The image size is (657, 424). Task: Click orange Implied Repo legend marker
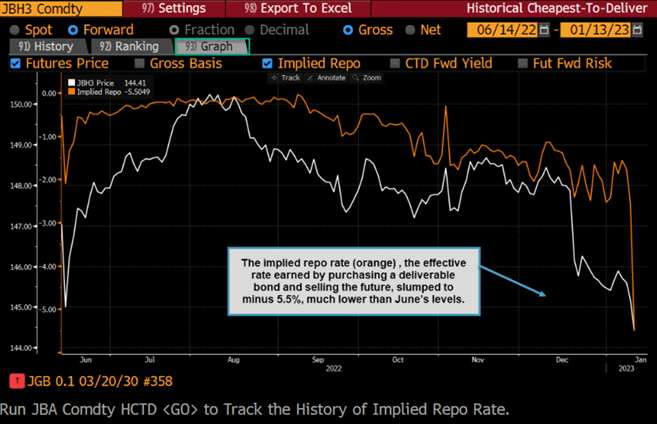(x=70, y=92)
